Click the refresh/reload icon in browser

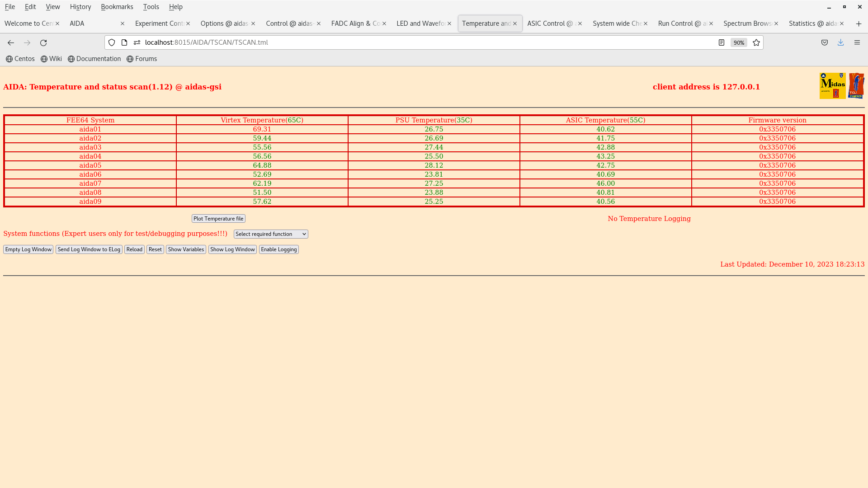tap(43, 42)
